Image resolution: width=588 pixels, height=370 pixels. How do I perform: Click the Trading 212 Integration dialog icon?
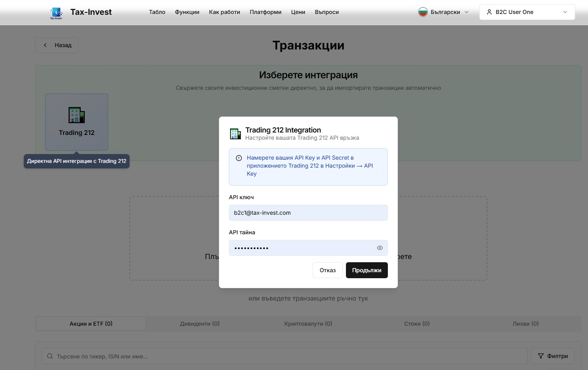235,134
